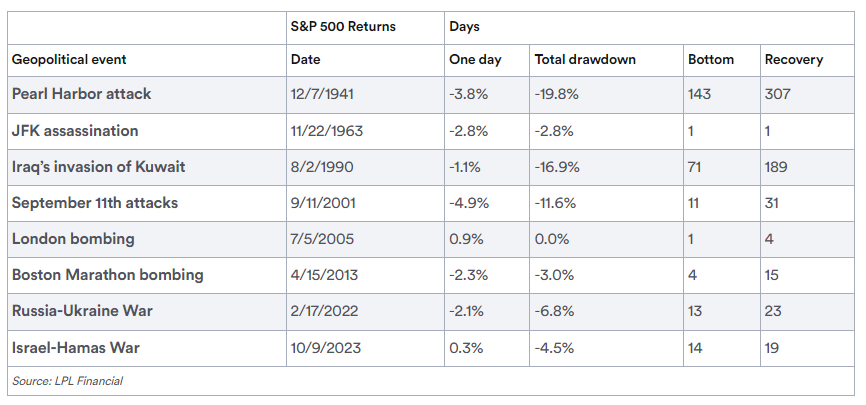Click the Russia-Ukraine War cell

(x=82, y=311)
